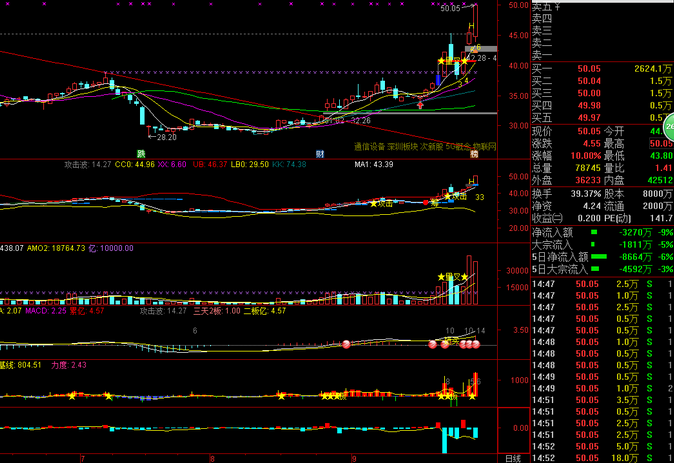Click the latest tall red candlestick
This screenshot has height=463, width=674.
(x=475, y=21)
